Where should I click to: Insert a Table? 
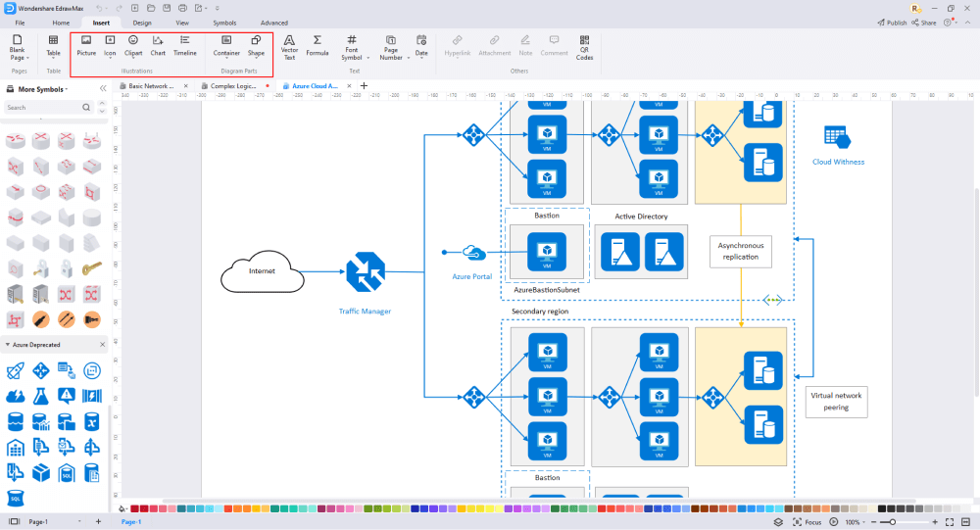[x=54, y=46]
